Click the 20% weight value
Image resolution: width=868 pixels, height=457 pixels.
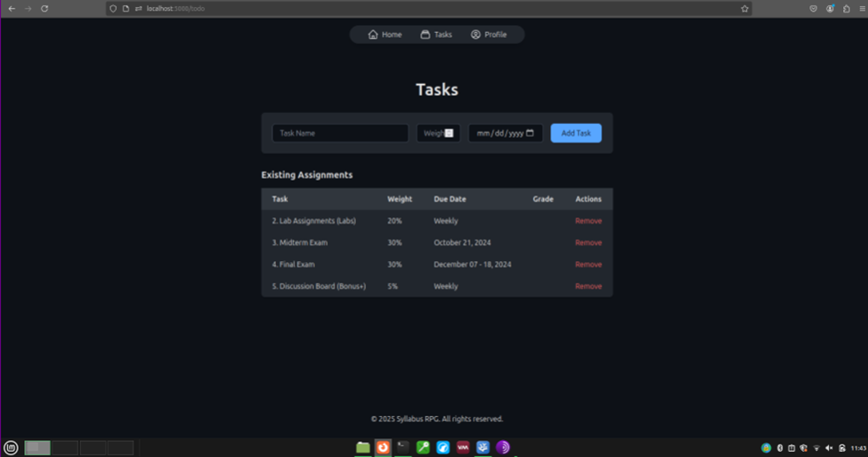pos(394,221)
